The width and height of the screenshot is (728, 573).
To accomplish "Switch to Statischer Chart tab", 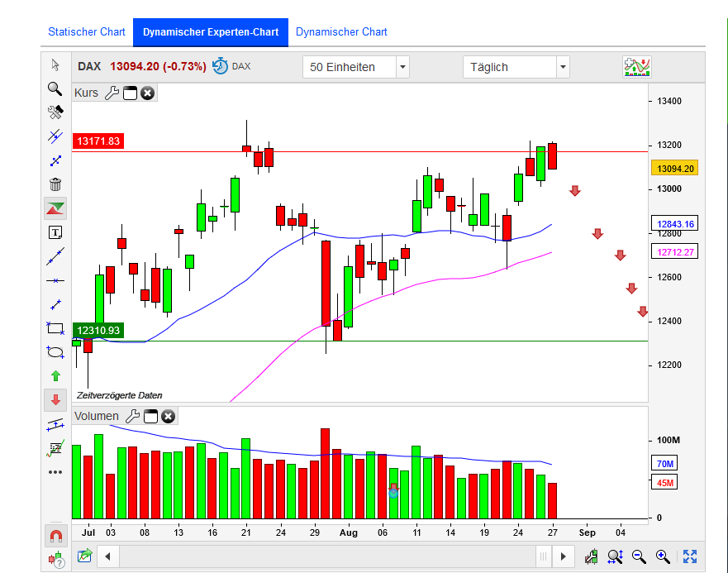I will tap(87, 31).
